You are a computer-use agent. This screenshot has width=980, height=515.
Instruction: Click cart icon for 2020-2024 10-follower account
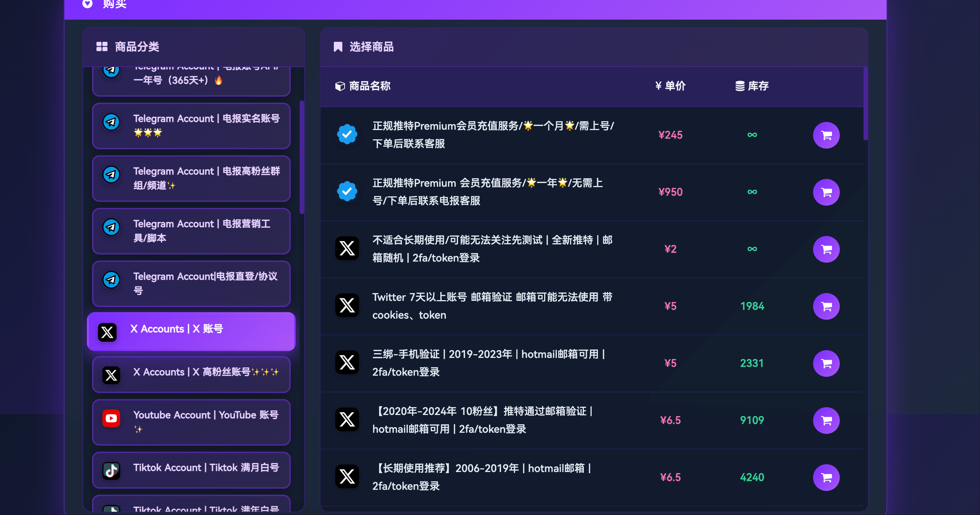point(826,421)
